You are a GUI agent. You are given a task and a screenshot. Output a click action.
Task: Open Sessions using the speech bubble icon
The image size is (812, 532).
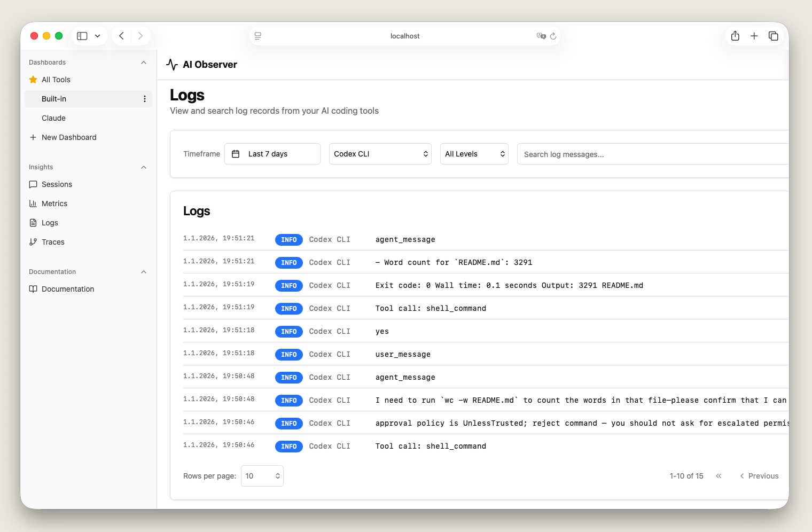click(x=34, y=184)
